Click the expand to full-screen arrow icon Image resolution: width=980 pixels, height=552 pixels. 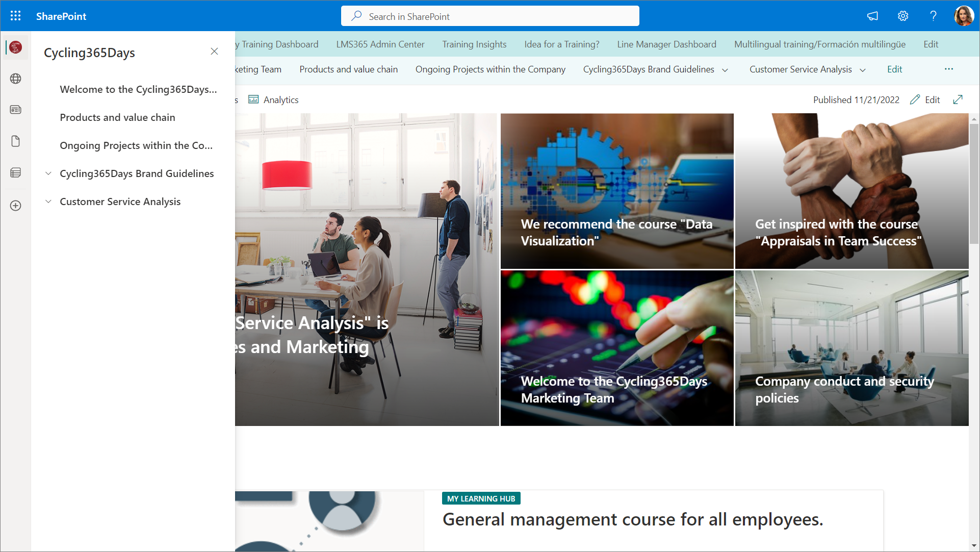point(958,99)
